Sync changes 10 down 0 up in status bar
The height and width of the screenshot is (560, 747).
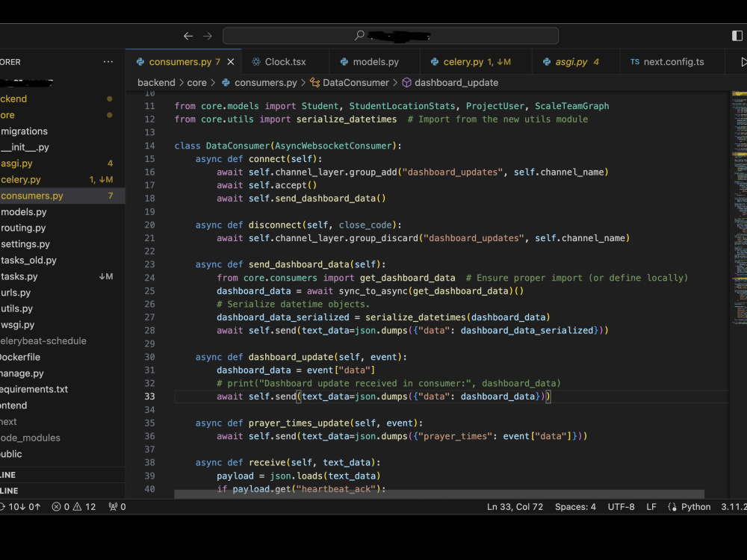pyautogui.click(x=21, y=507)
